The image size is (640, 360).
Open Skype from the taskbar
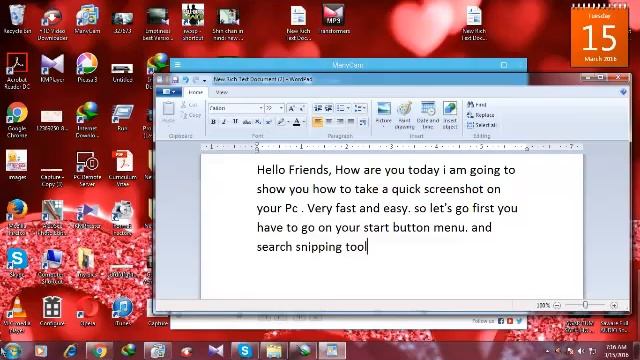[x=244, y=351]
